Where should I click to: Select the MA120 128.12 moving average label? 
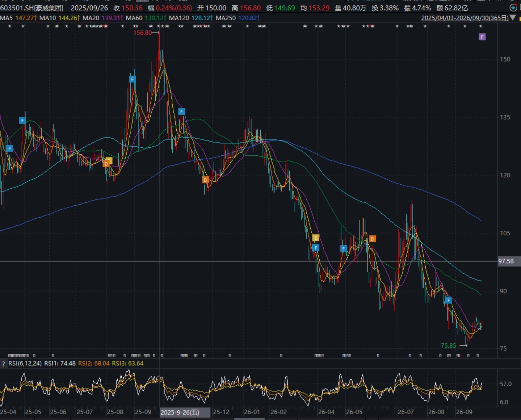pos(190,18)
